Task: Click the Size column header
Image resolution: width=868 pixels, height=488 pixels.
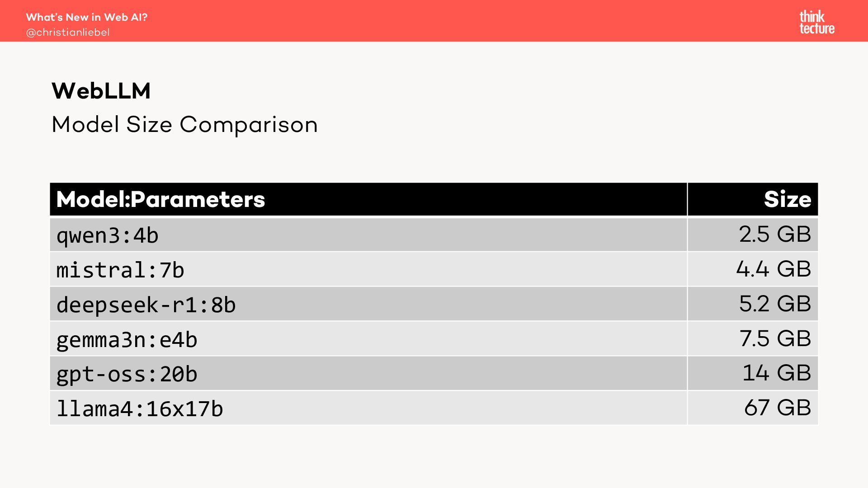Action: point(787,199)
